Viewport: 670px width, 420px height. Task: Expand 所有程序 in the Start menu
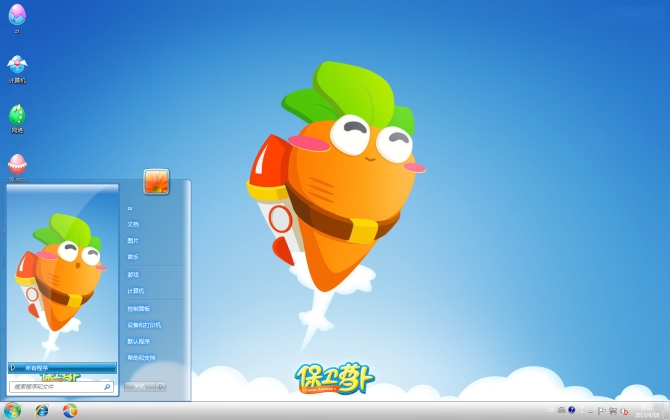click(x=62, y=368)
